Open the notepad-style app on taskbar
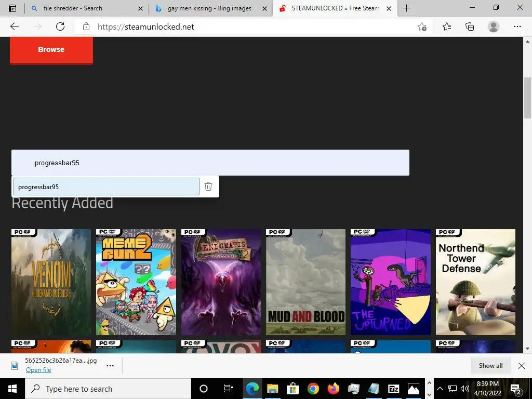 [374, 389]
